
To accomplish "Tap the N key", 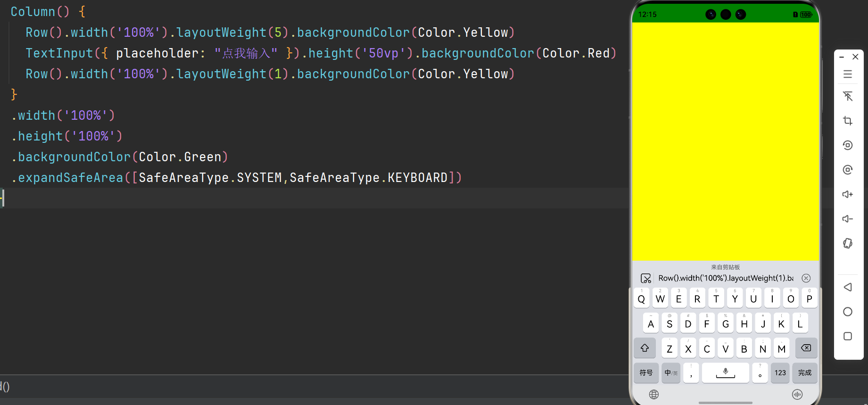I will [763, 348].
